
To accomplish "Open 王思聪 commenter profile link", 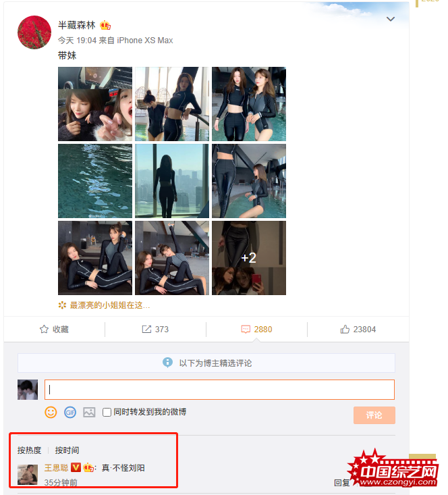I will (x=56, y=467).
